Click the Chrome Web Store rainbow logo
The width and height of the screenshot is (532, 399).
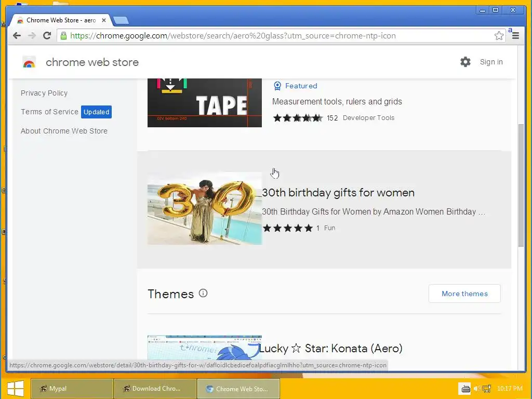[x=29, y=62]
